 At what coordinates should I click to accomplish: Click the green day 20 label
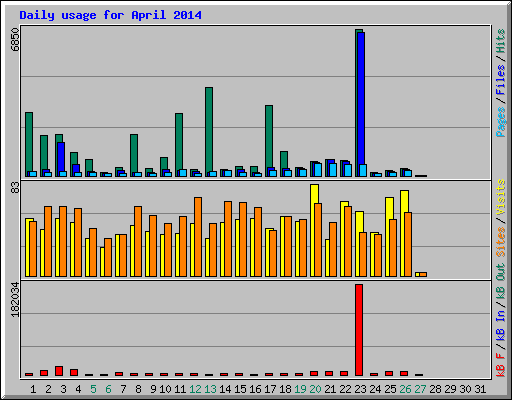pos(315,389)
